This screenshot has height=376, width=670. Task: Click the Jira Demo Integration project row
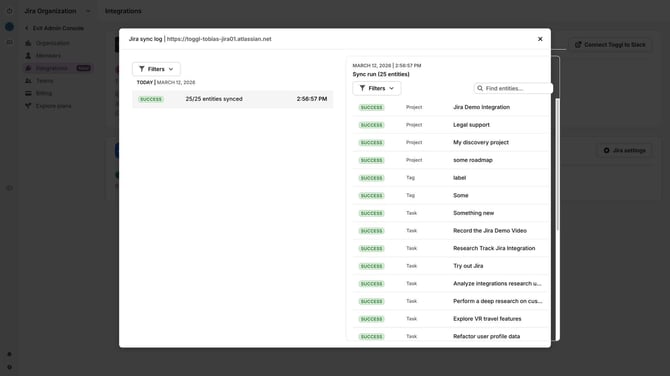click(451, 107)
